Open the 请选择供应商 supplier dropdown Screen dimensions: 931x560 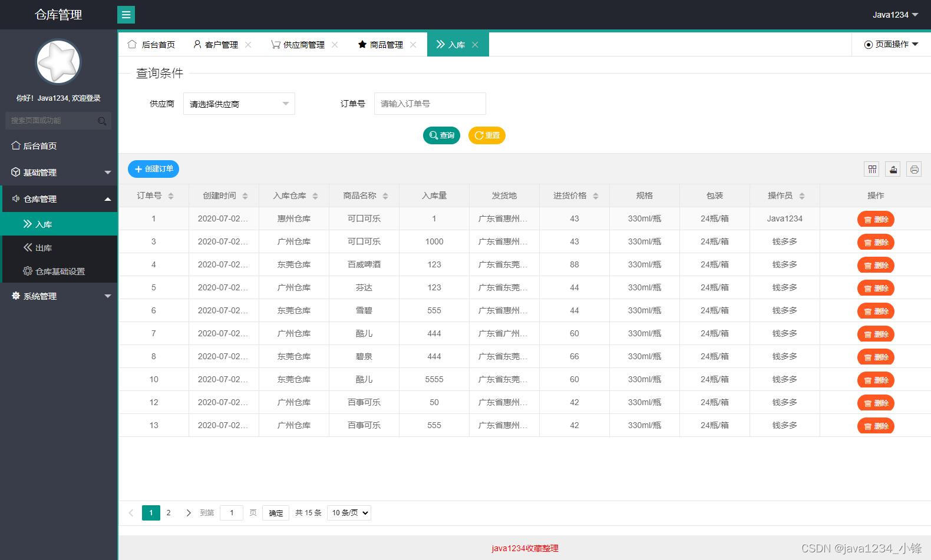pyautogui.click(x=239, y=104)
